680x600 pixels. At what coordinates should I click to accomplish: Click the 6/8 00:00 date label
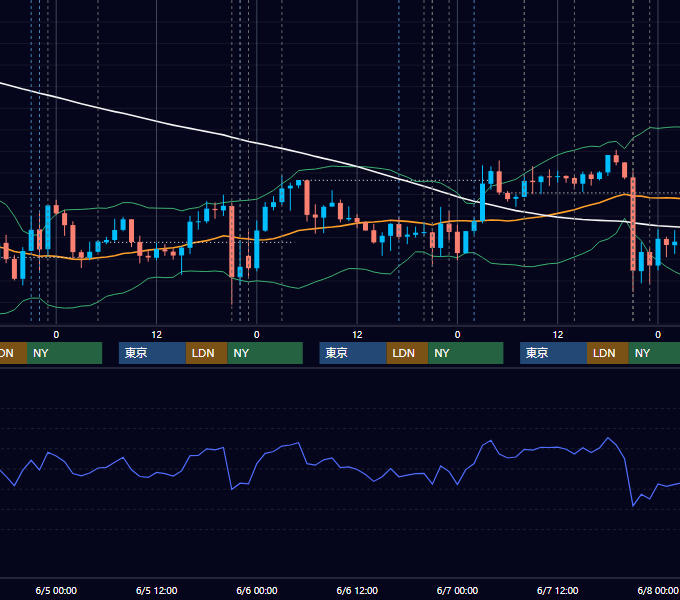pos(658,590)
